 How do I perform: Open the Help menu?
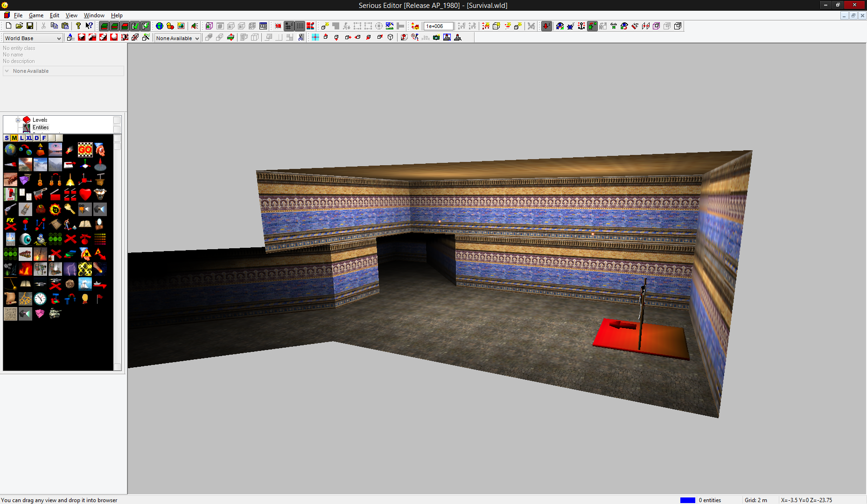[x=117, y=15]
